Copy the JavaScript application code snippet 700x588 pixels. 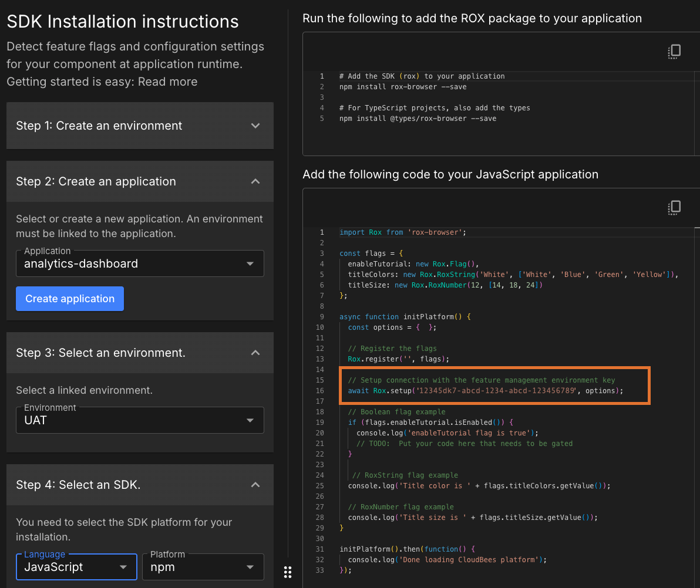point(674,207)
